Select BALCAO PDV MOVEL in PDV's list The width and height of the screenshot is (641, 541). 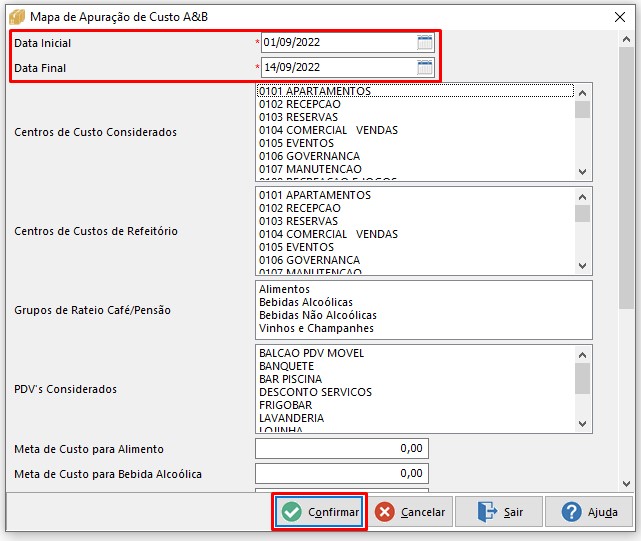pos(416,353)
